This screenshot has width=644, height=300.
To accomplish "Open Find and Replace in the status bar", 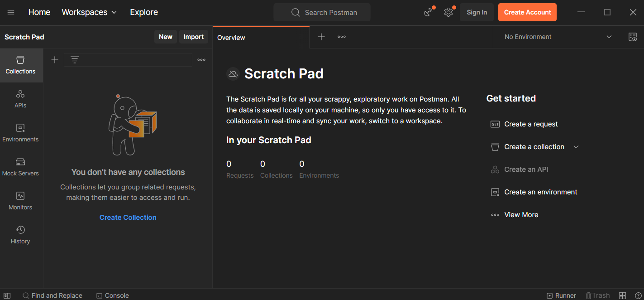I will coord(52,295).
